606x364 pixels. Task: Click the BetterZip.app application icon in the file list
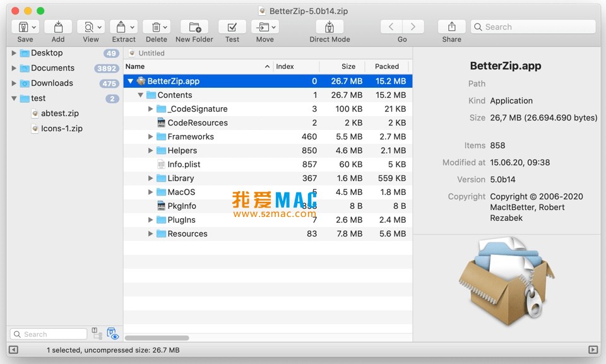coord(141,81)
